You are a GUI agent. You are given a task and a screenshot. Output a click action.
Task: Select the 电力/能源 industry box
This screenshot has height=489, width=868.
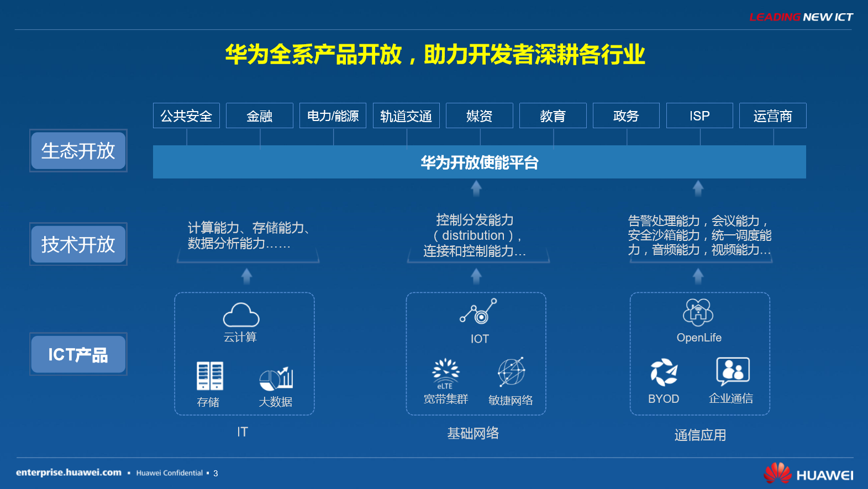[333, 115]
